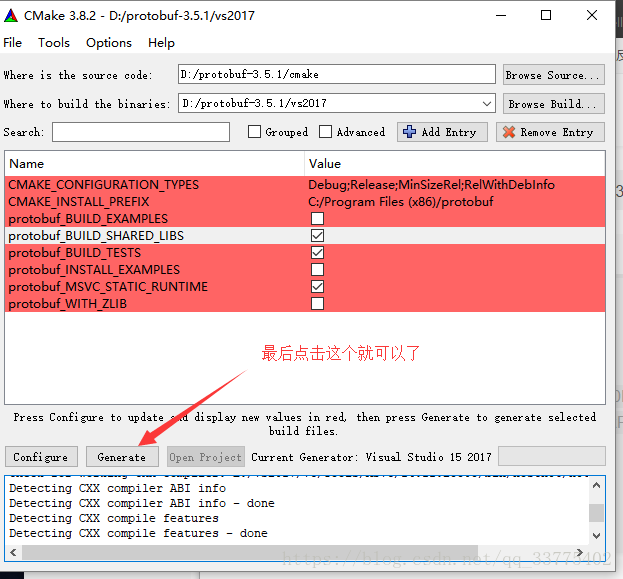Open the Tools menu

[54, 43]
